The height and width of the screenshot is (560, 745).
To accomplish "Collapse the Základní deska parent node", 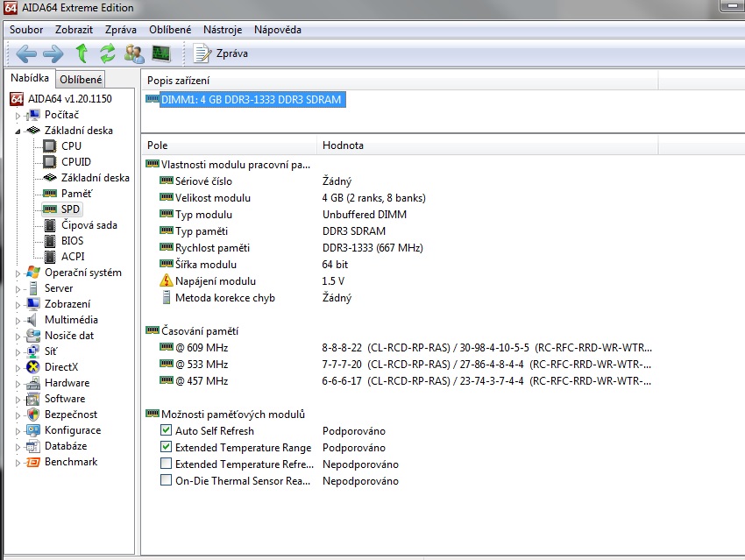I will coord(18,131).
